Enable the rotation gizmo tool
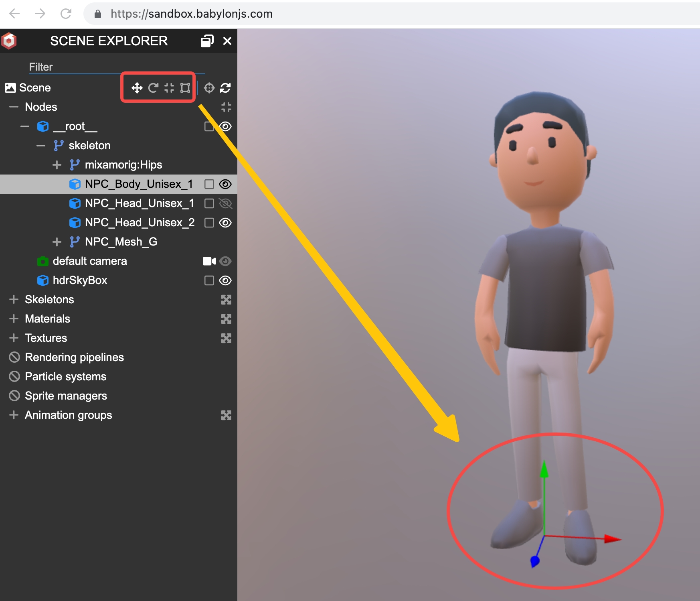This screenshot has width=700, height=601. click(x=153, y=88)
